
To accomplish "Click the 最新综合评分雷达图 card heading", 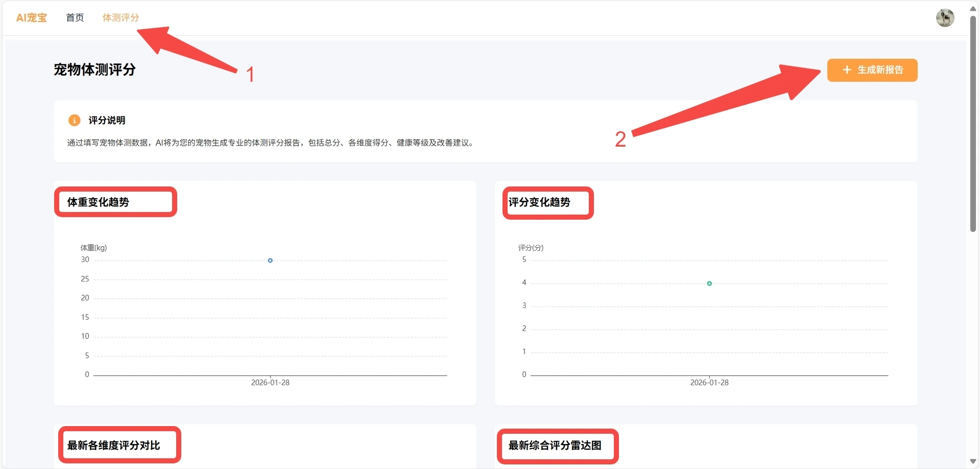I will (555, 445).
